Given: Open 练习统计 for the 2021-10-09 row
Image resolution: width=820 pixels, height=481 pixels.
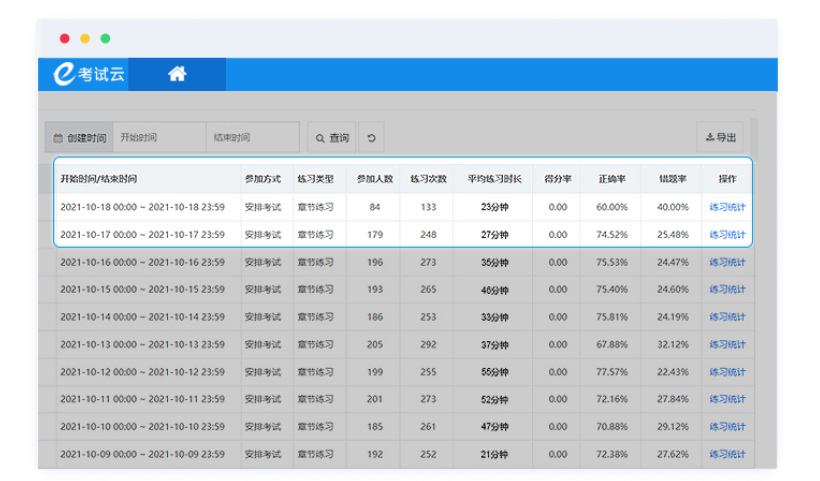Looking at the screenshot, I should [x=727, y=453].
